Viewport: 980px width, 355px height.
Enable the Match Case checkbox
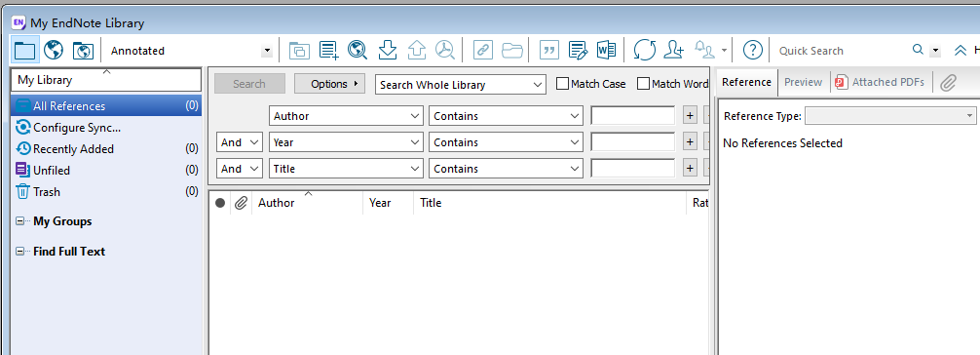[562, 84]
